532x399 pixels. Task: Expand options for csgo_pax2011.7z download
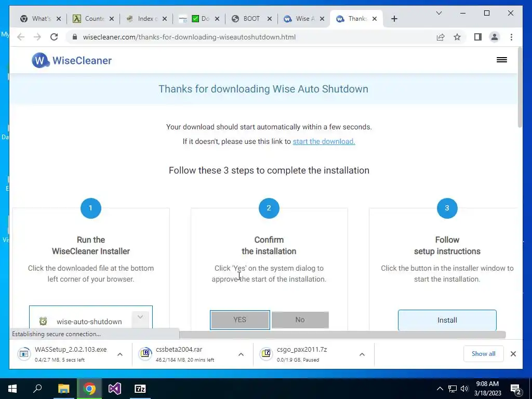point(362,354)
